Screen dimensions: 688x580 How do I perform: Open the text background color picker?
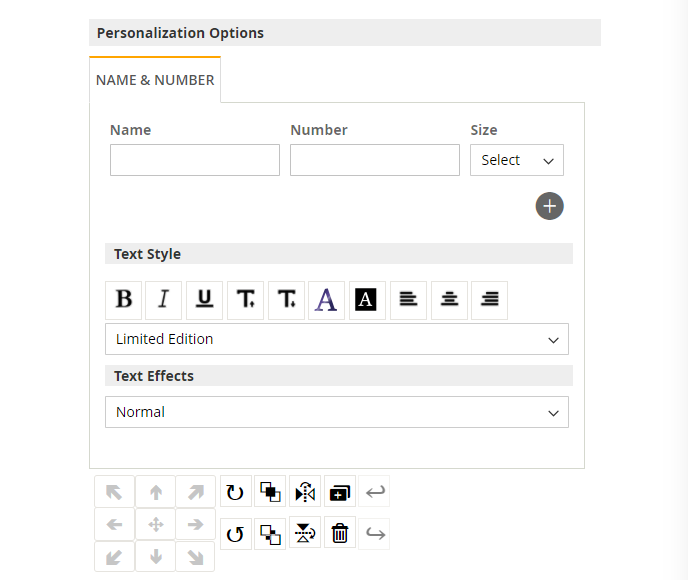pos(366,299)
